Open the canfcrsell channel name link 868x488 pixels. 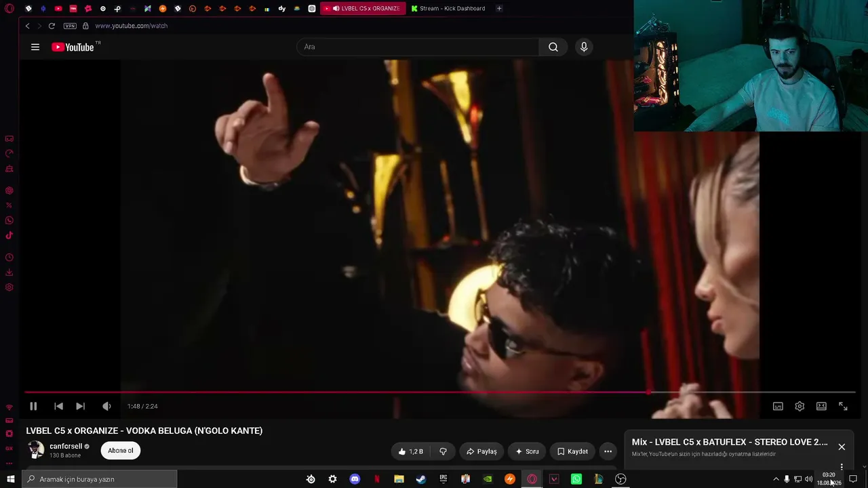(x=66, y=447)
